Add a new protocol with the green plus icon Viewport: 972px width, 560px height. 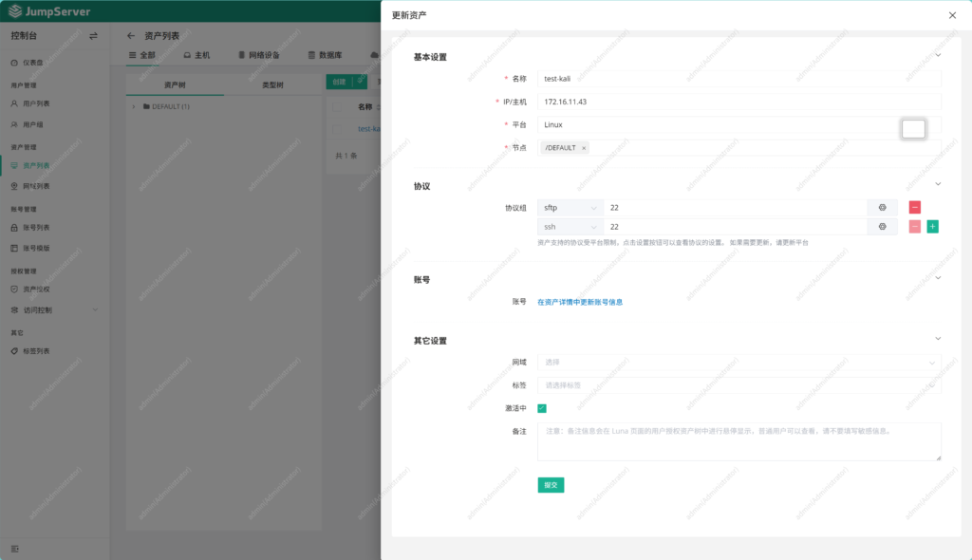pos(931,226)
